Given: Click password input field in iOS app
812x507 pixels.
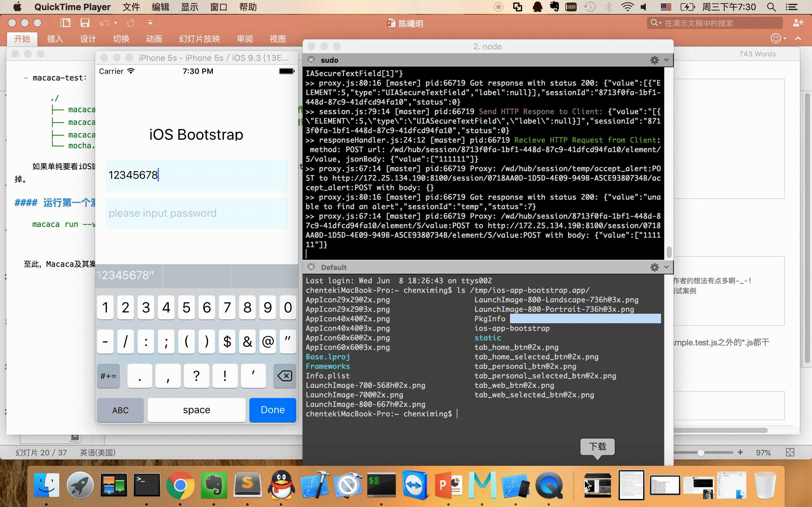Looking at the screenshot, I should coord(196,213).
